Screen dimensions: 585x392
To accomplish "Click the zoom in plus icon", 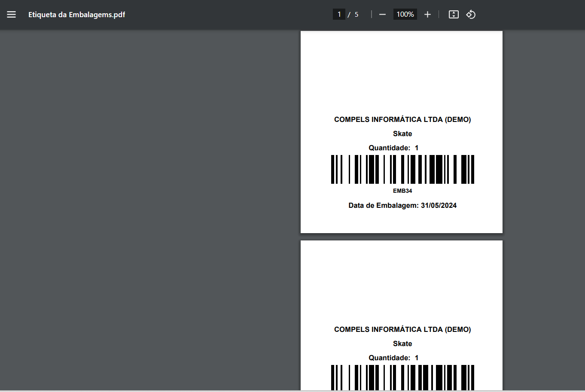I will (x=427, y=15).
